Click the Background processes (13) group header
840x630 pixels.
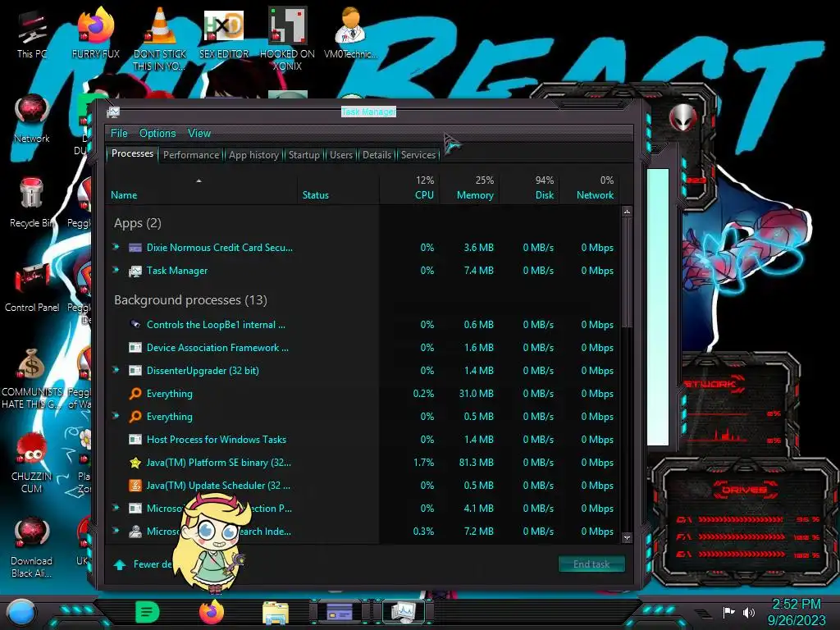point(190,300)
